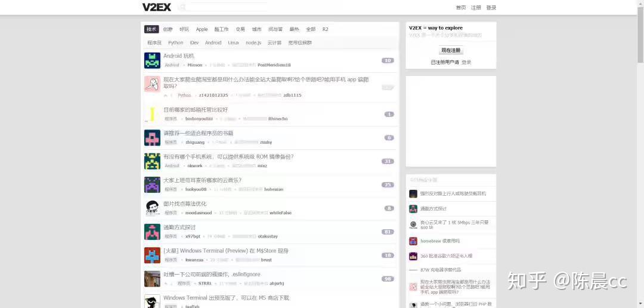Screen dimensions: 644x308
Task: Open the Python node in the sub-navigation bar
Action: [x=176, y=43]
